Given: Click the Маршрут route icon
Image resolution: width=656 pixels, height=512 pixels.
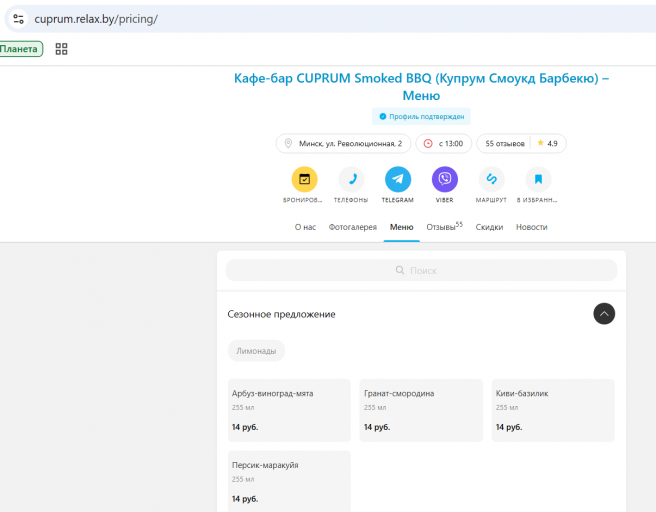Looking at the screenshot, I should click(x=491, y=179).
